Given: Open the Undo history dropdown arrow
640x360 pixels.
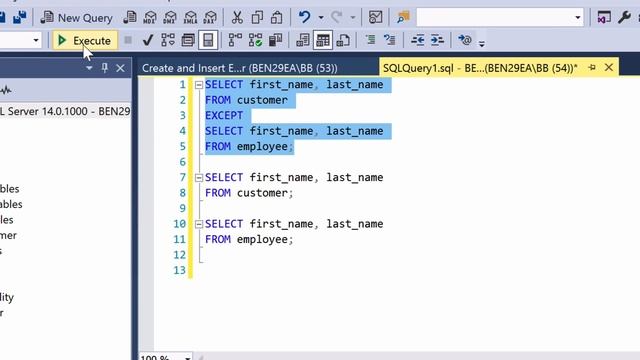Looking at the screenshot, I should pos(321,18).
